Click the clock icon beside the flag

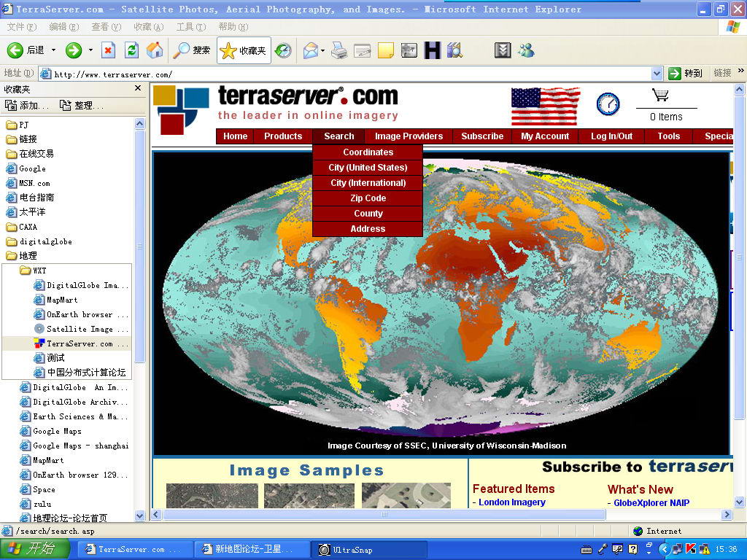click(x=608, y=104)
